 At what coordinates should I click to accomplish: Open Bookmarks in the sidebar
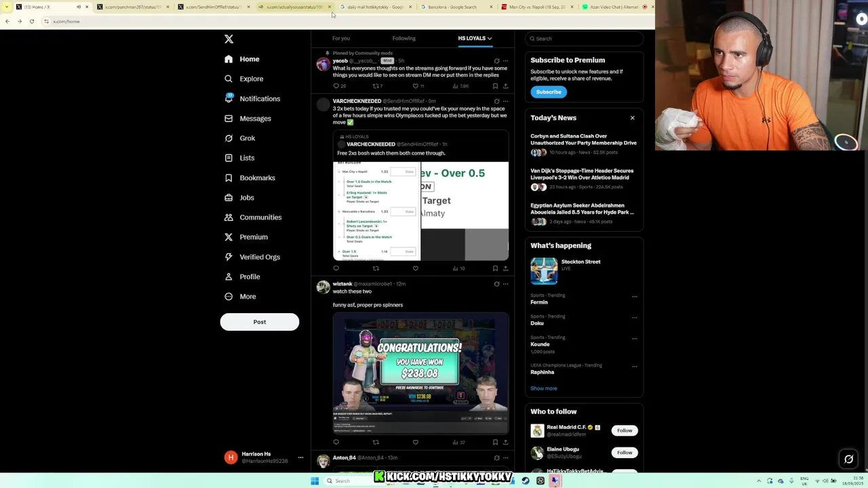pyautogui.click(x=250, y=178)
